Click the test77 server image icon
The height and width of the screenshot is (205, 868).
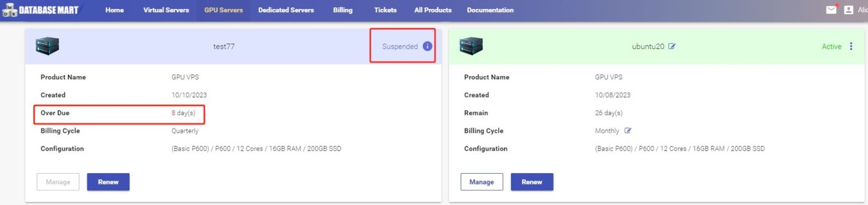(47, 46)
